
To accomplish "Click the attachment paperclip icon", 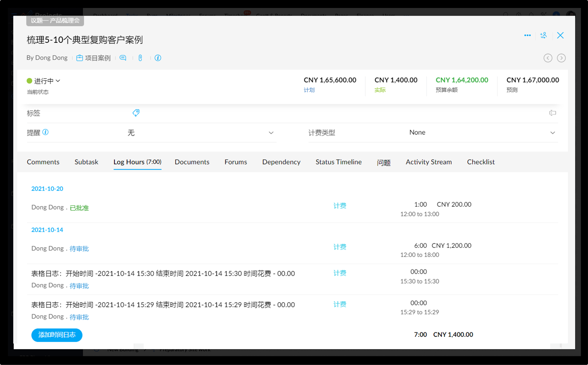I will point(140,58).
